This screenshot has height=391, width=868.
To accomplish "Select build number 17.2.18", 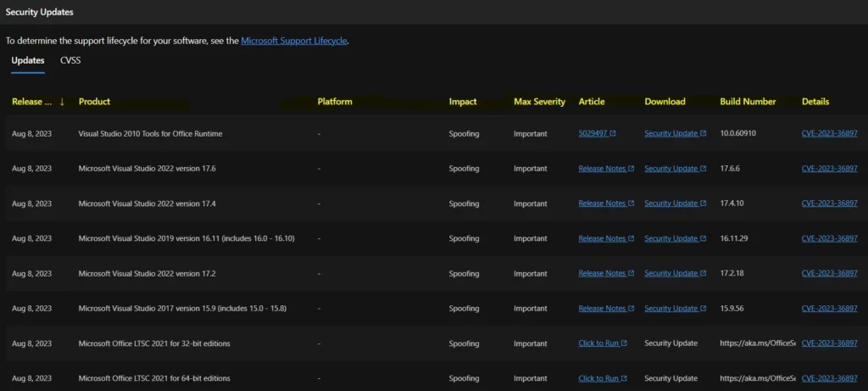I will 732,273.
